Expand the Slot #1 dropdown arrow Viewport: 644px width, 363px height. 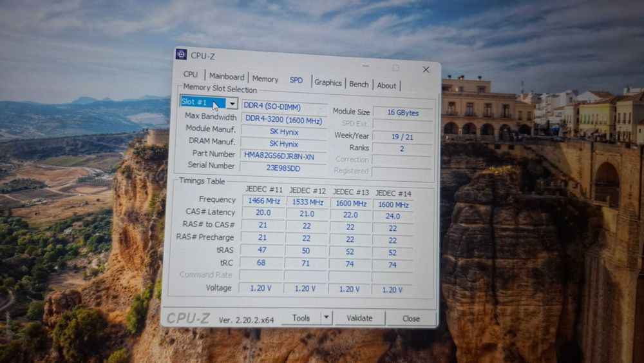coord(232,104)
